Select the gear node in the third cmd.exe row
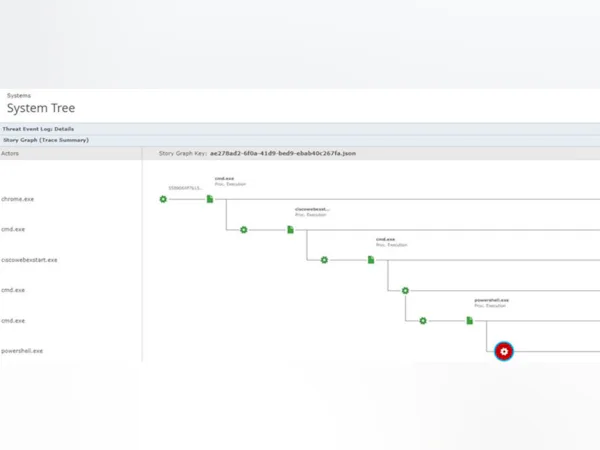This screenshot has height=450, width=600. point(423,321)
